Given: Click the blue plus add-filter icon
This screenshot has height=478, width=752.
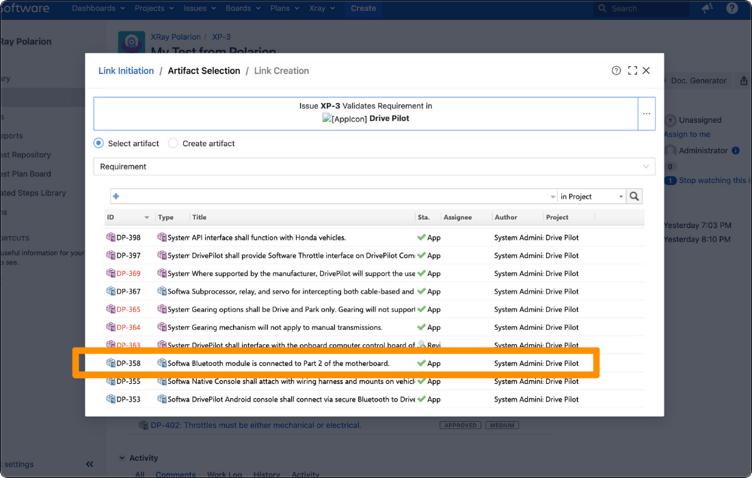Looking at the screenshot, I should point(116,196).
